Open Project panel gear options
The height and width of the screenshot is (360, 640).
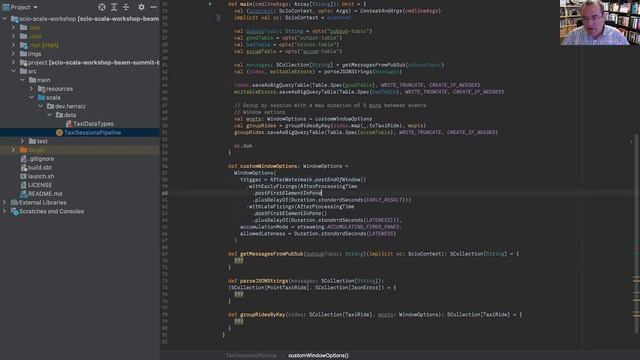click(x=141, y=7)
